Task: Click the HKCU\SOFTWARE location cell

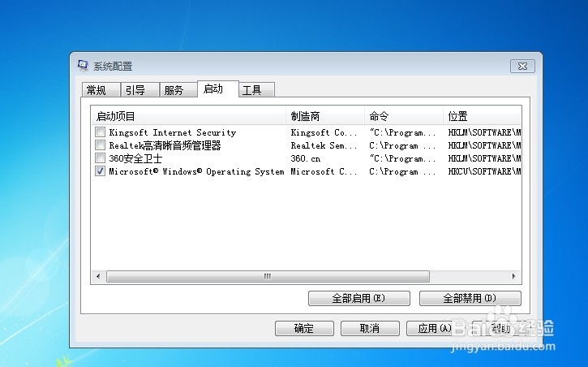Action: click(484, 171)
